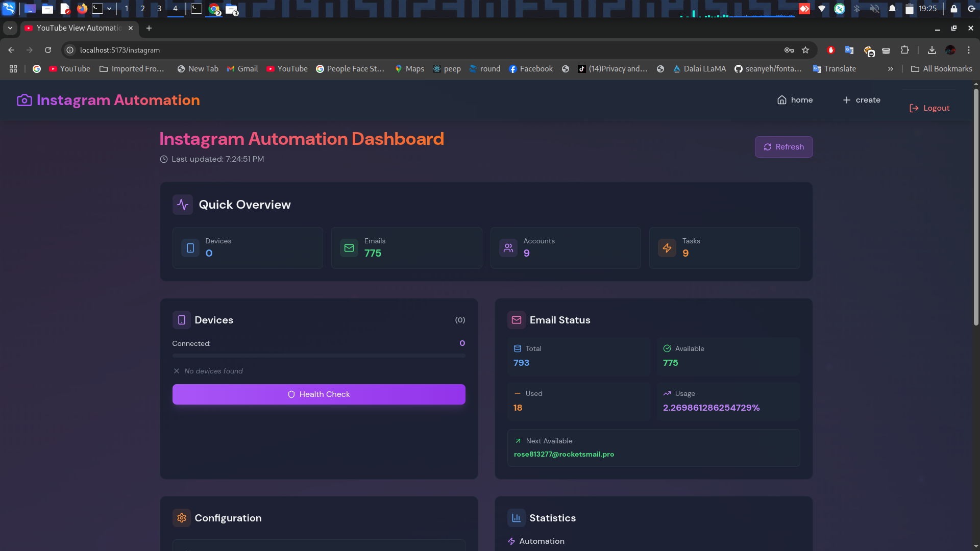Reload the current browser page
Image resolution: width=980 pixels, height=551 pixels.
coord(48,50)
